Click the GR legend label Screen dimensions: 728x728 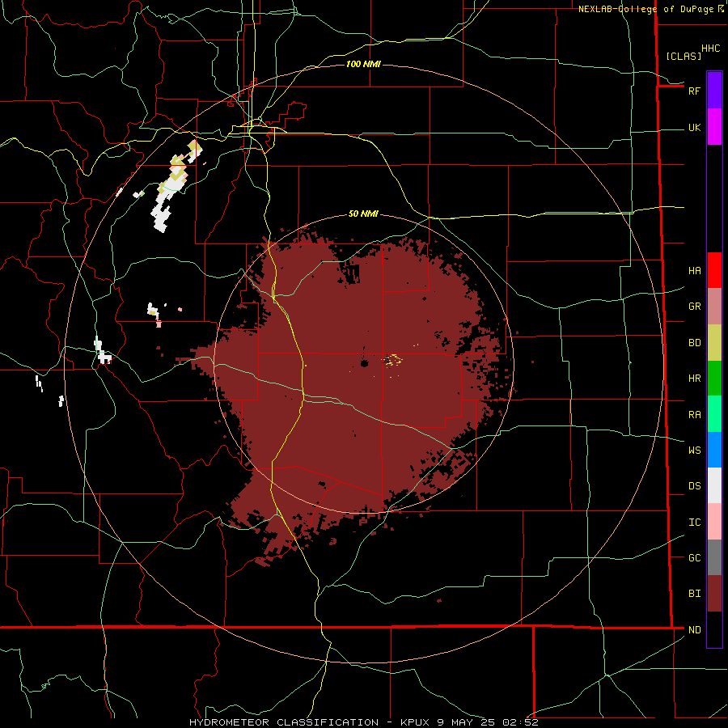[x=694, y=307]
